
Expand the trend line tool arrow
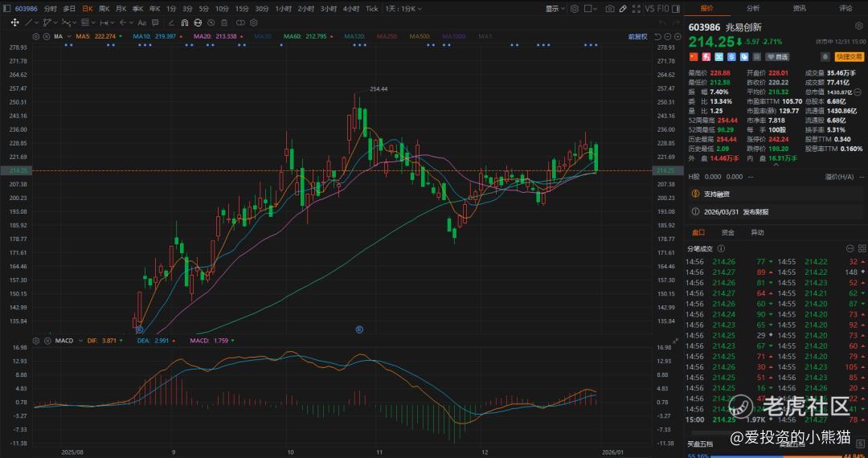coord(36,22)
